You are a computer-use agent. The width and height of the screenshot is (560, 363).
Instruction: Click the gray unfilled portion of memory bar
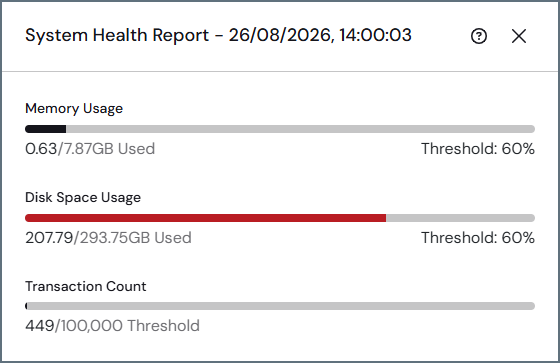click(300, 129)
